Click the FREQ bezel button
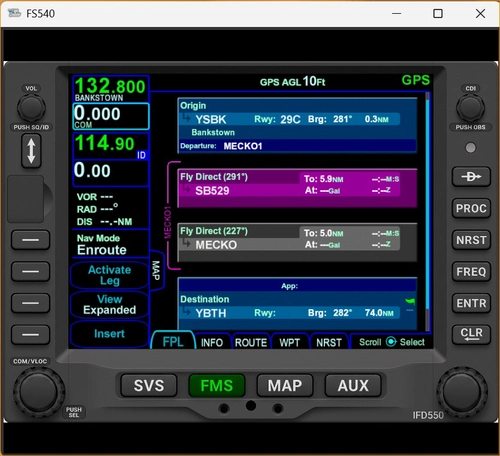500x456 pixels. tap(471, 272)
